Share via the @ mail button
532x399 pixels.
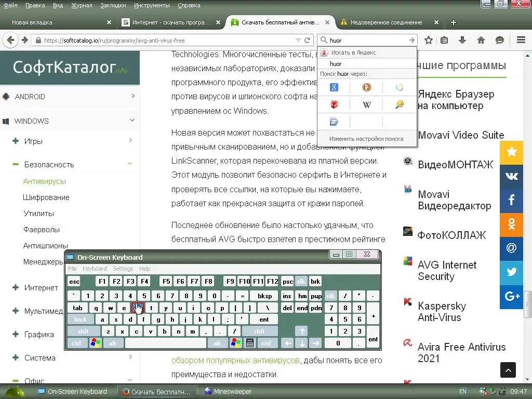pos(511,248)
